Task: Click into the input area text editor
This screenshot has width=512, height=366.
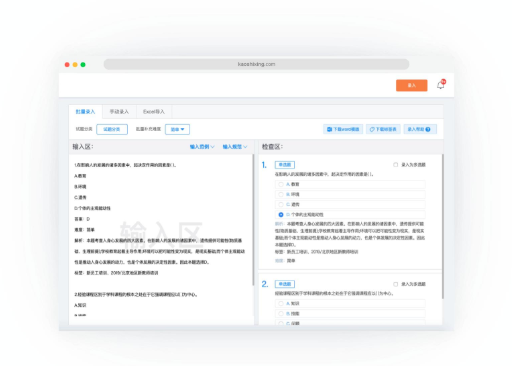Action: [160, 238]
